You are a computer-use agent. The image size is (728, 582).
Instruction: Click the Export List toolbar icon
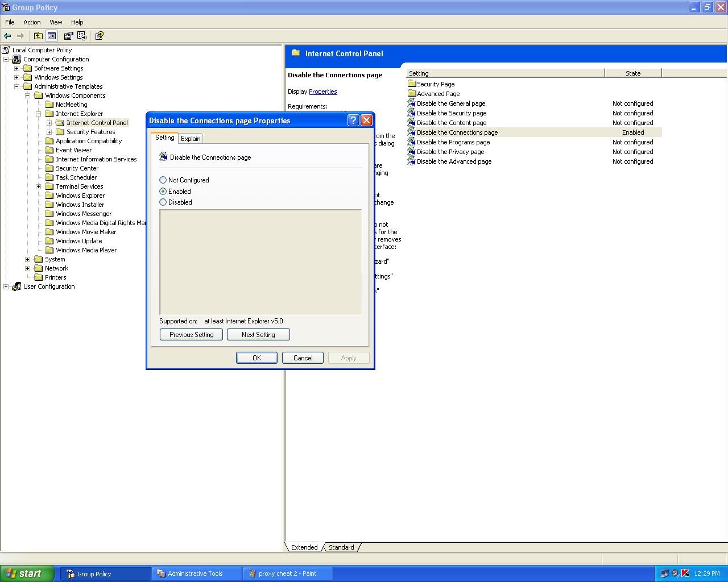point(82,36)
